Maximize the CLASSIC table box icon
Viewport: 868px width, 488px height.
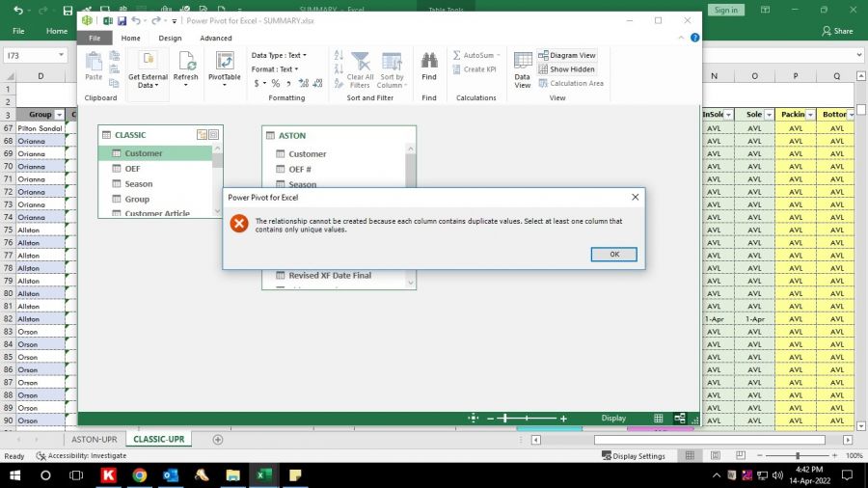point(214,134)
